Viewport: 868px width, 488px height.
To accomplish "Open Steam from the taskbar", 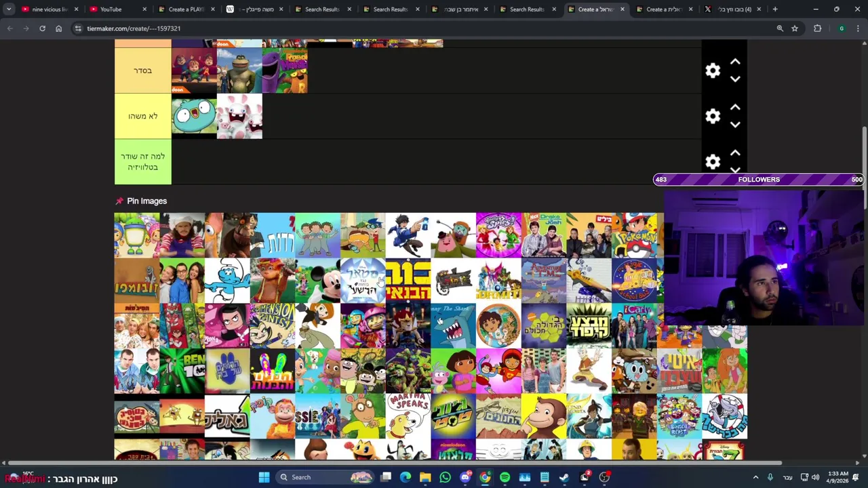I will pos(564,477).
